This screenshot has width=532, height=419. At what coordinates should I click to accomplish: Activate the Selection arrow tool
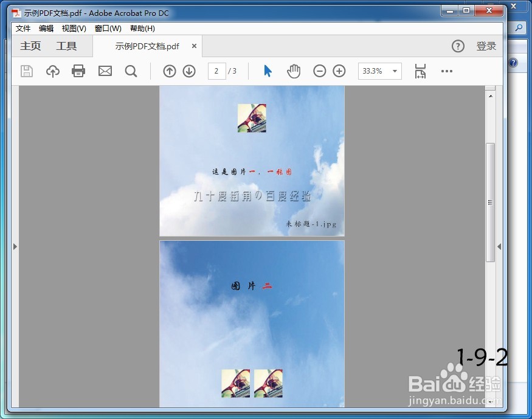[267, 71]
